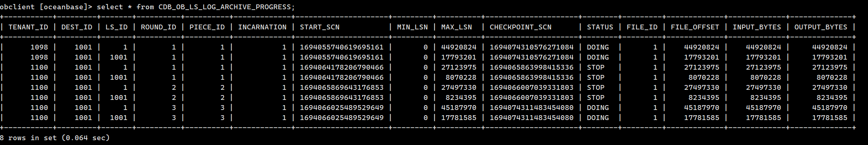Click the CHECKPOINT_SCN column header
The image size is (868, 145).
[520, 27]
